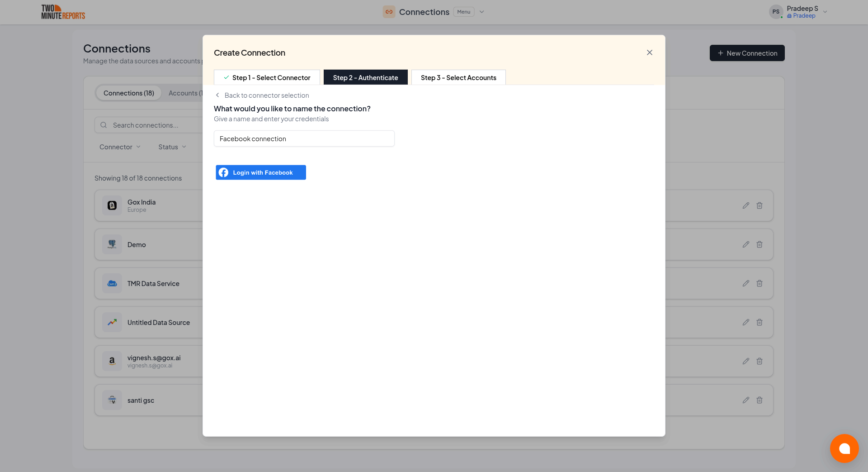Open the orange chat support bubble
868x472 pixels.
(844, 448)
